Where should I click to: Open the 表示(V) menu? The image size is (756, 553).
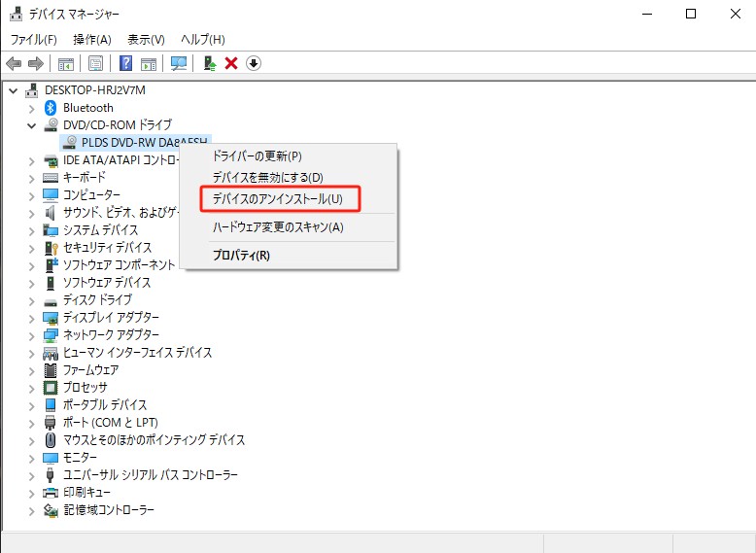pos(146,39)
